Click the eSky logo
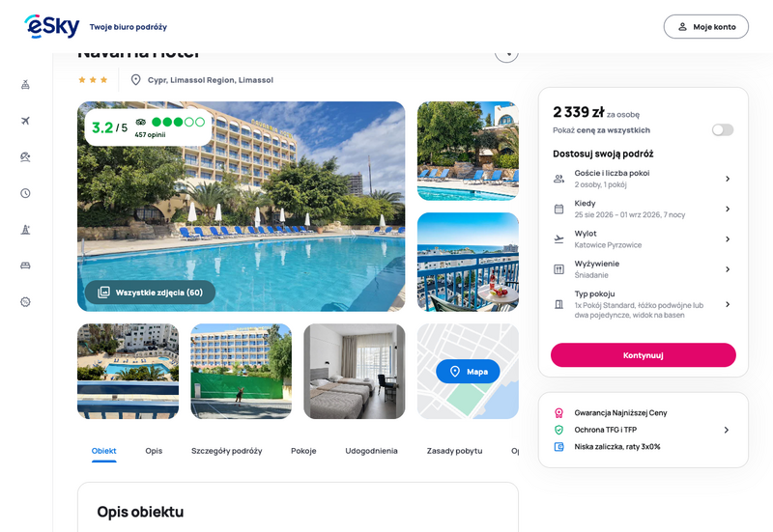Screen dimensions: 773x532 52,26
